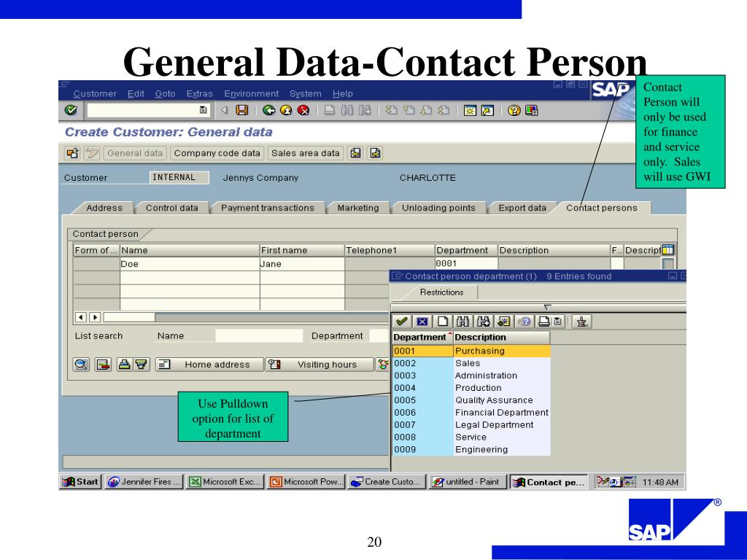Open the System menu
This screenshot has height=560, width=747.
click(306, 94)
